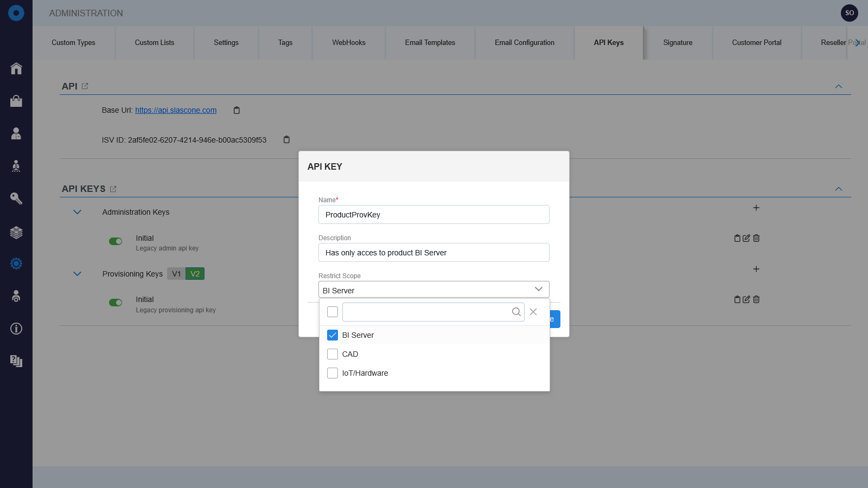
Task: Open the user support sidebar icon
Action: pyautogui.click(x=16, y=296)
